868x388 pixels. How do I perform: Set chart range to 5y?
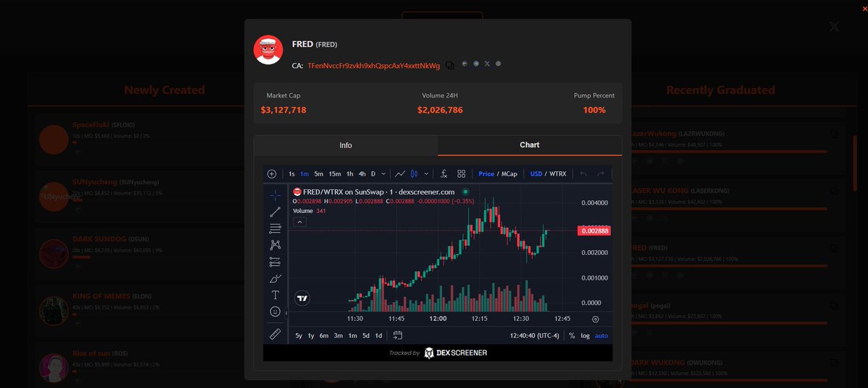tap(299, 335)
